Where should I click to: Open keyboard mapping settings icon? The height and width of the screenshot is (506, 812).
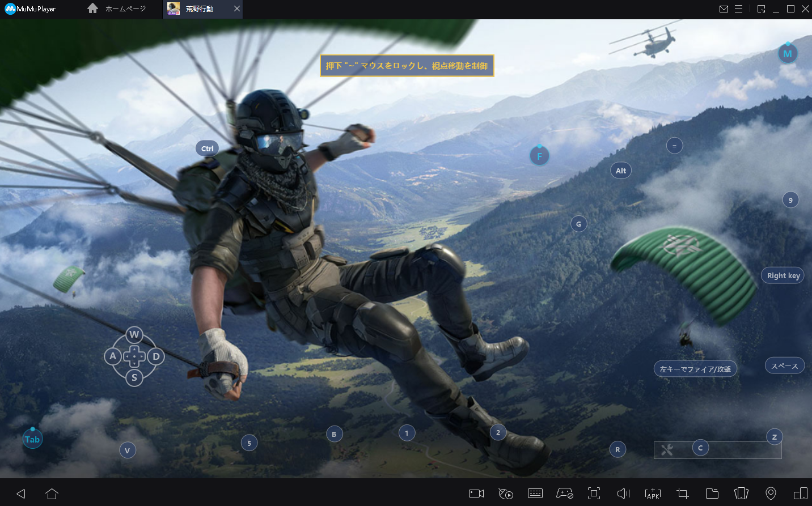click(x=535, y=494)
